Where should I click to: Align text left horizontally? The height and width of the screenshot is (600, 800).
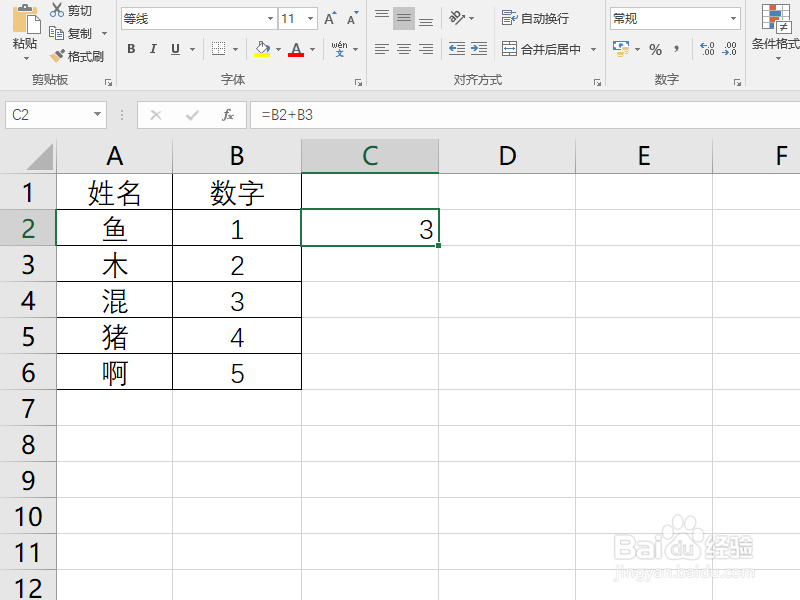click(x=382, y=49)
